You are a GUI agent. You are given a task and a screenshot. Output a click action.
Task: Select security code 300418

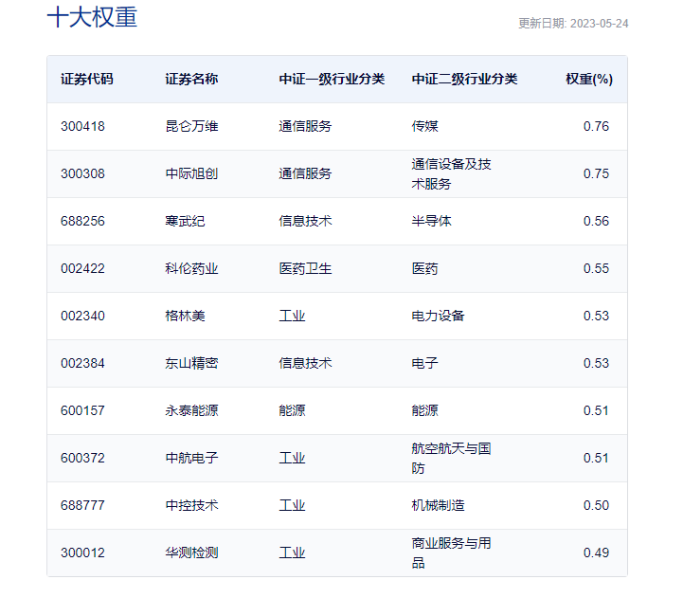[82, 126]
